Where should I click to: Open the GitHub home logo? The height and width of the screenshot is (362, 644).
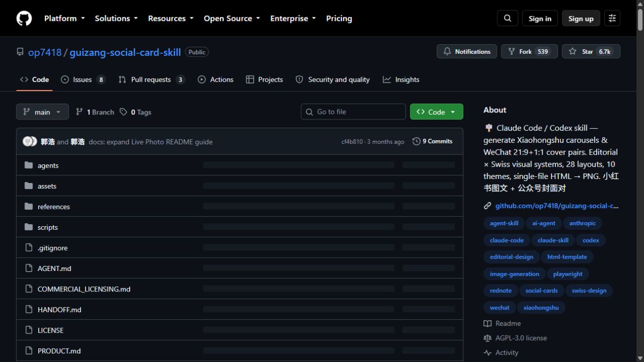click(x=24, y=18)
